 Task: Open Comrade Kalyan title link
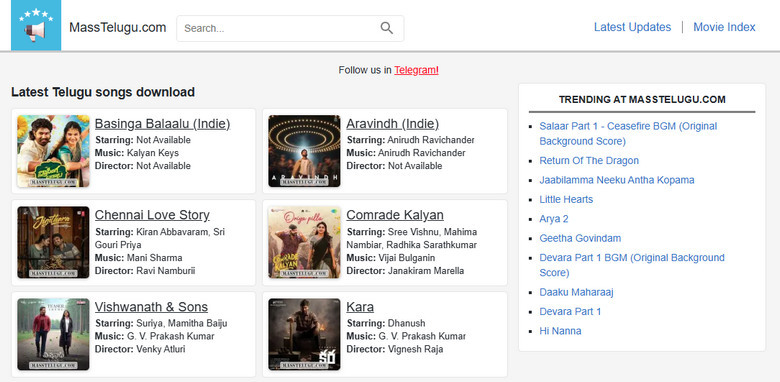395,215
